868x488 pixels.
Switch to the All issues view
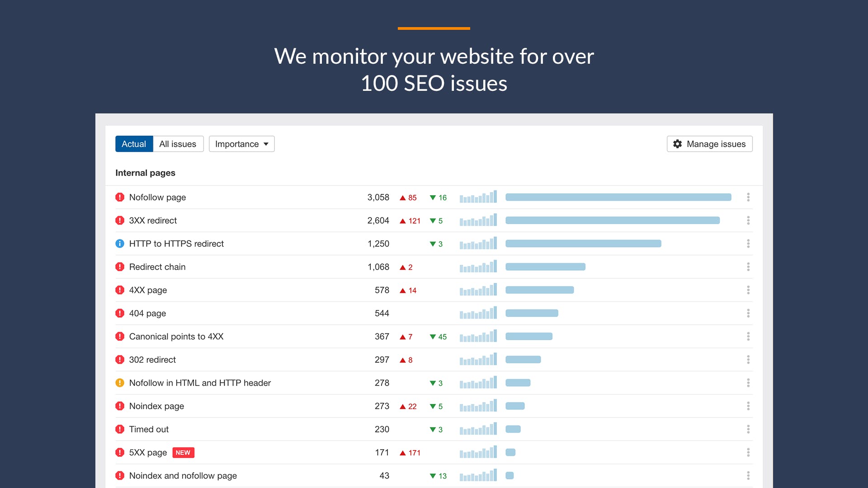pyautogui.click(x=178, y=144)
